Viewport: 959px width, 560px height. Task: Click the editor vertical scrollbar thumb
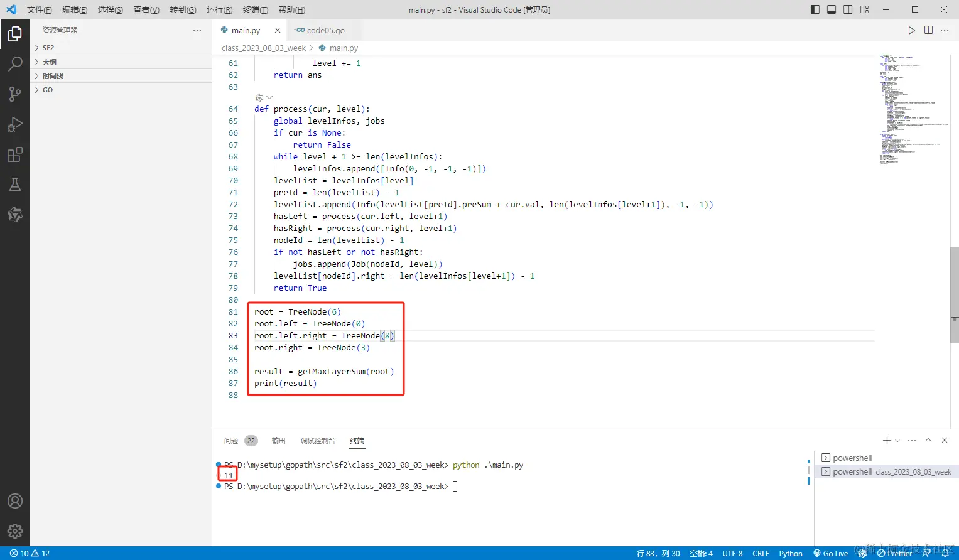tap(954, 295)
